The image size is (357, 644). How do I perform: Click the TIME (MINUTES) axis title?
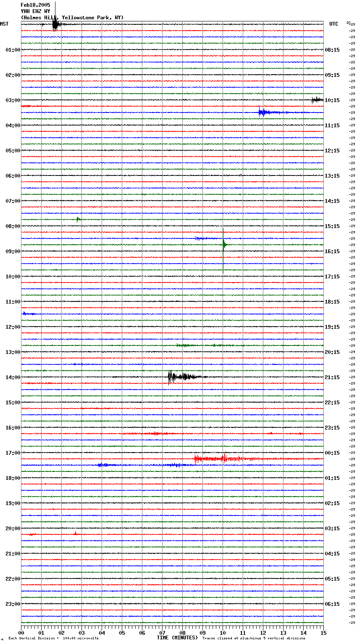[x=177, y=638]
